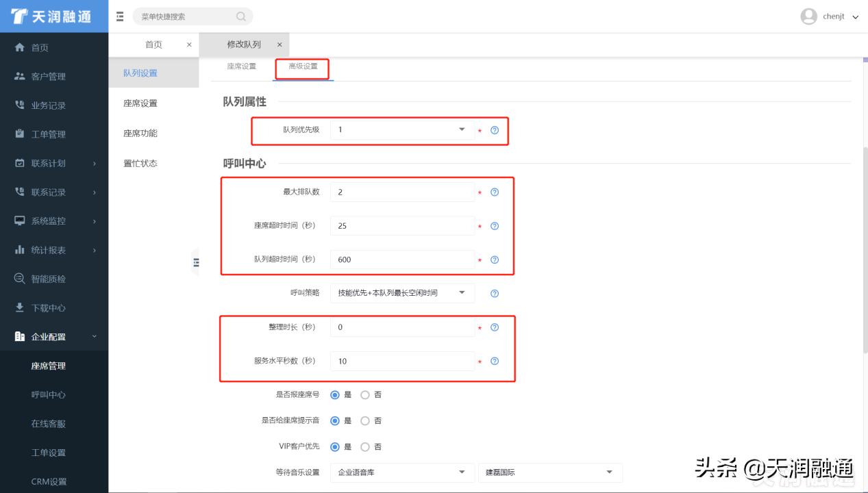Click inside the 最大排队数 input field

pos(402,192)
